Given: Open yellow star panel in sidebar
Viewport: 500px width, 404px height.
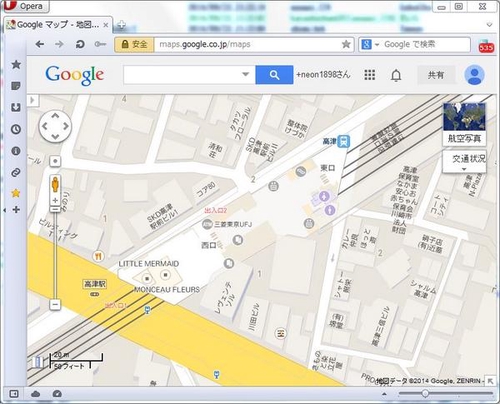Looking at the screenshot, I should [x=16, y=193].
